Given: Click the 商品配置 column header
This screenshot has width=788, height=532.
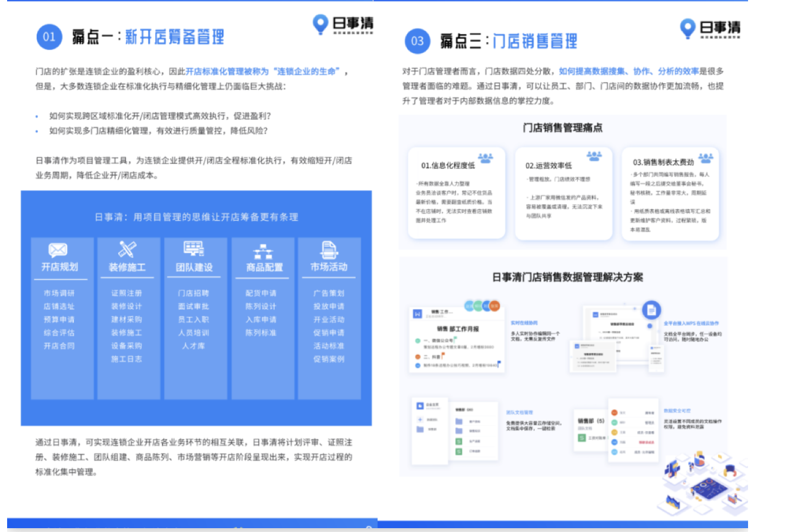Looking at the screenshot, I should point(265,268).
